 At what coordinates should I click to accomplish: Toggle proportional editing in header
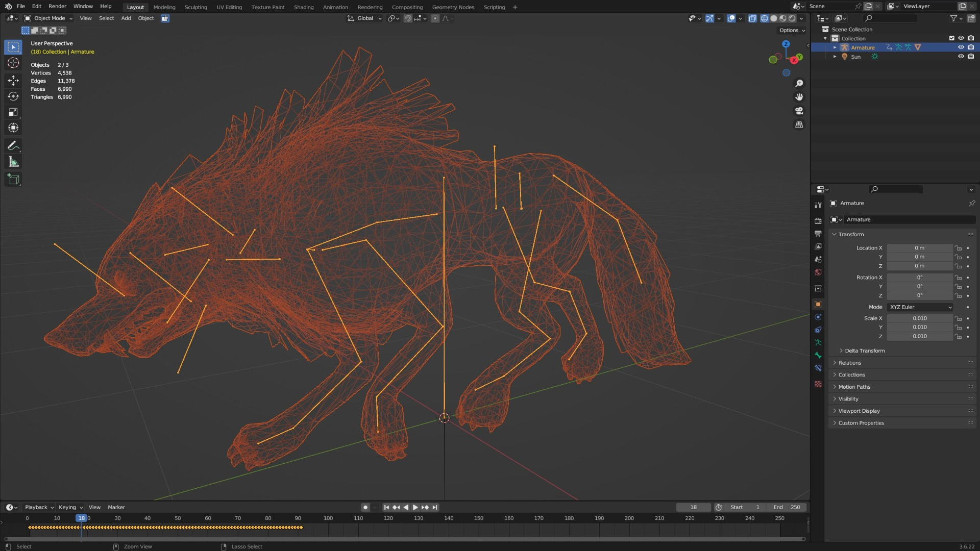(x=435, y=18)
